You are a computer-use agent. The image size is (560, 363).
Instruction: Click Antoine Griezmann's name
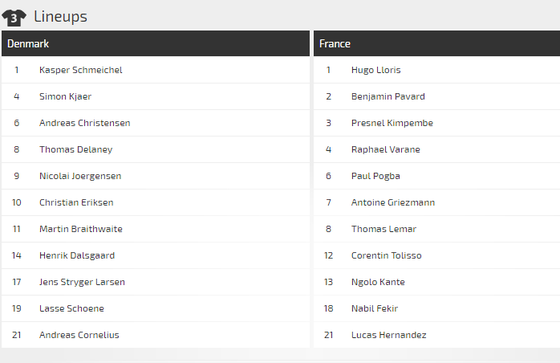click(393, 203)
